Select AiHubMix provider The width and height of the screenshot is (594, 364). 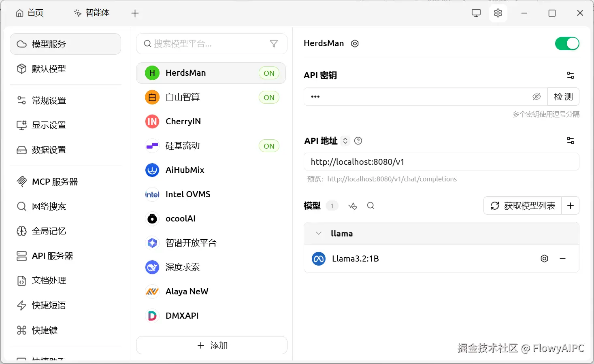pos(211,170)
